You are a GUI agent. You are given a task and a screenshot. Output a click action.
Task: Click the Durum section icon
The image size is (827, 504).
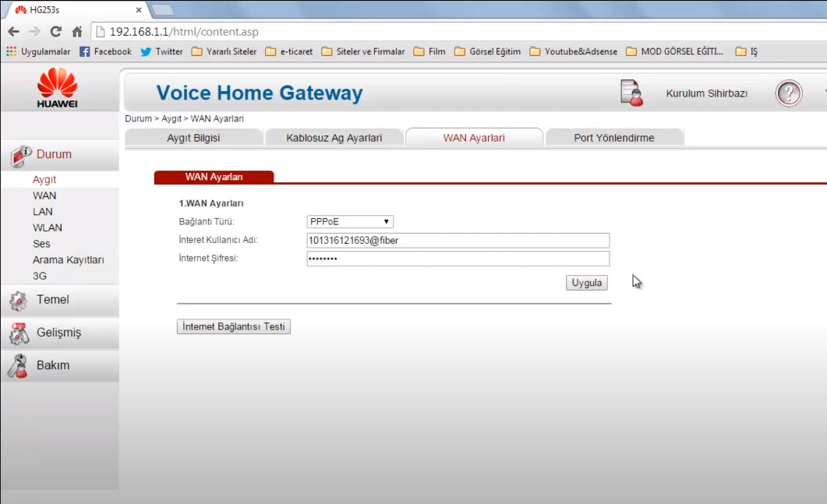[20, 156]
